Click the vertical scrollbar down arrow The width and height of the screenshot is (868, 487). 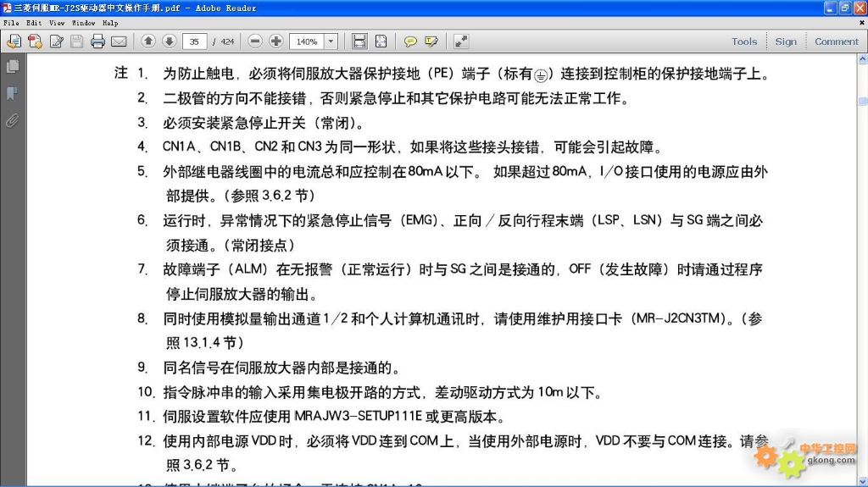pyautogui.click(x=862, y=481)
